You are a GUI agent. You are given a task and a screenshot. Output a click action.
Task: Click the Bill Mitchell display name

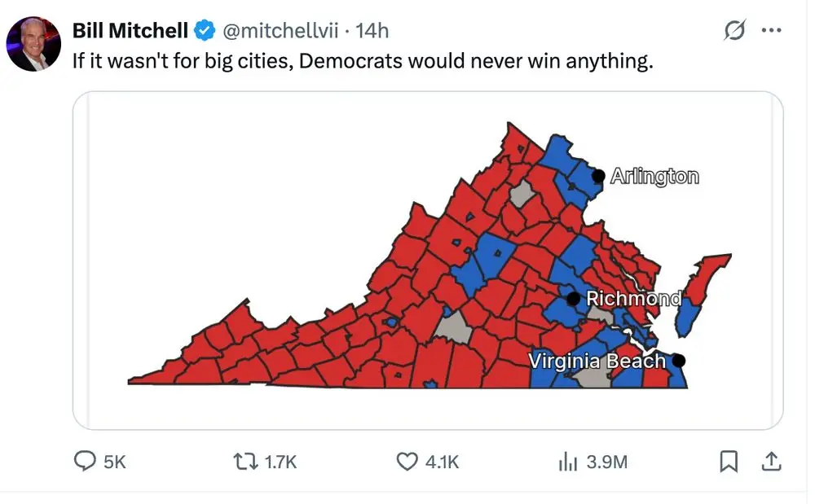130,31
